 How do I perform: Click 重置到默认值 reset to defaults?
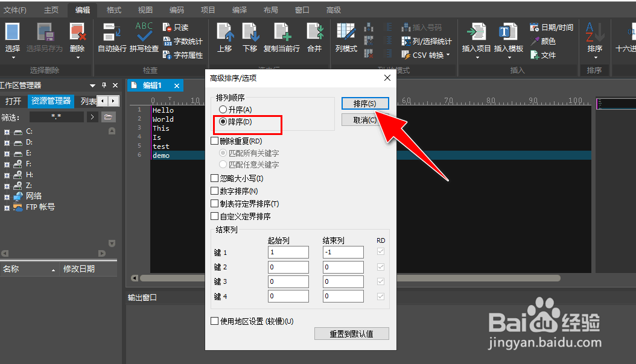(352, 333)
